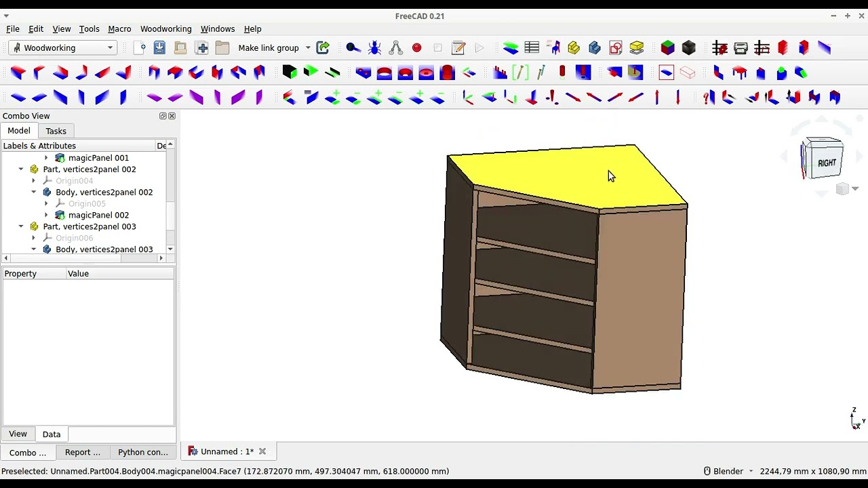Click the vertical red up-arrow icon
Image resolution: width=868 pixels, height=488 pixels.
(x=656, y=98)
